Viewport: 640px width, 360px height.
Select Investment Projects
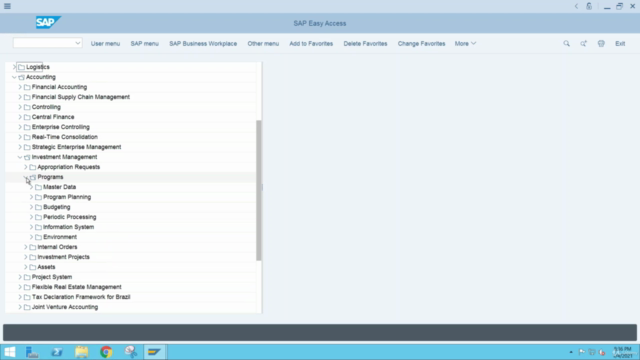coord(63,257)
